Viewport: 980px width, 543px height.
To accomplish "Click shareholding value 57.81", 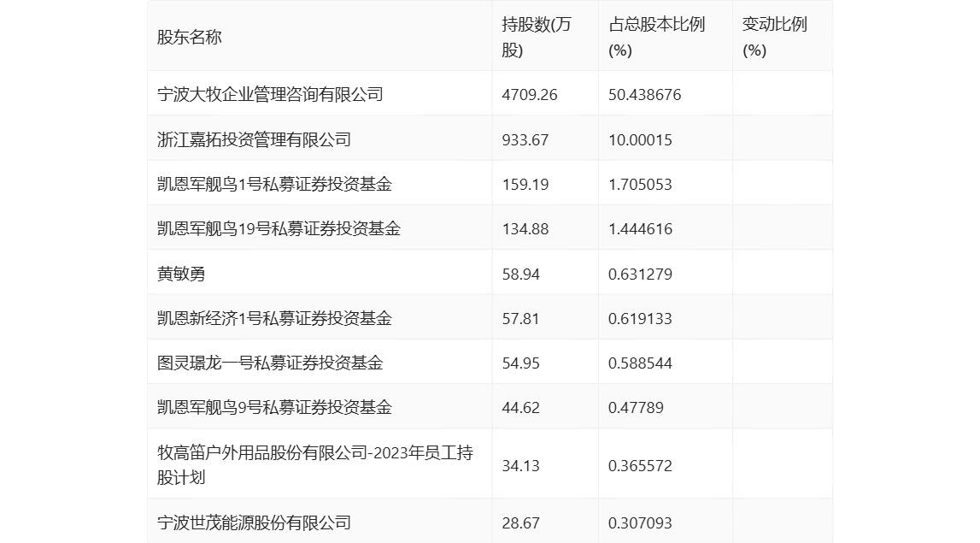I will click(520, 319).
